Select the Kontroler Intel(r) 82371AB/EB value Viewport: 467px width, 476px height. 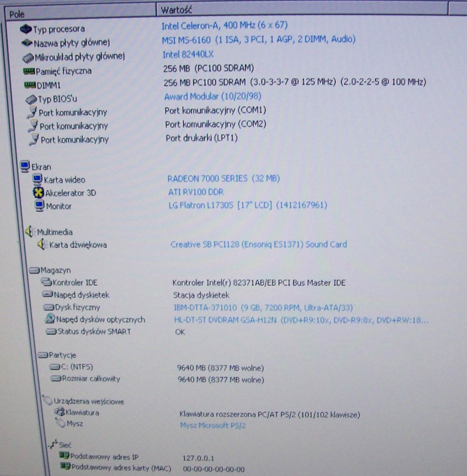(259, 283)
